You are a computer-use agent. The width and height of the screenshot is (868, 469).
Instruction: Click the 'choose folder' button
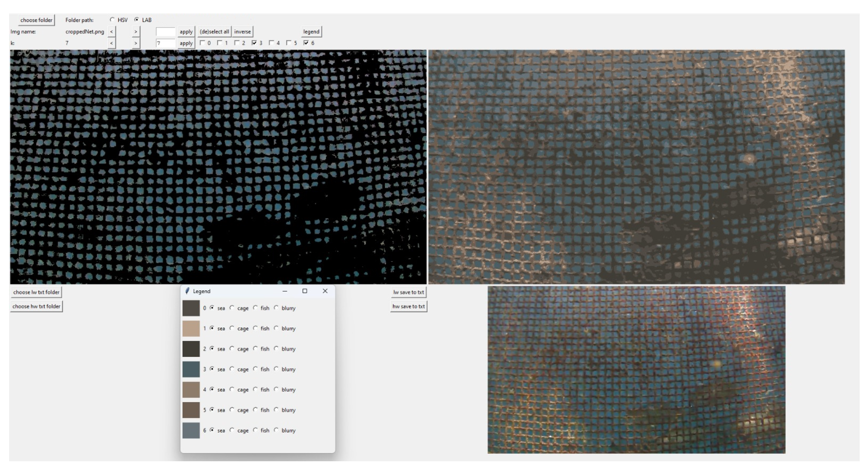pos(36,20)
